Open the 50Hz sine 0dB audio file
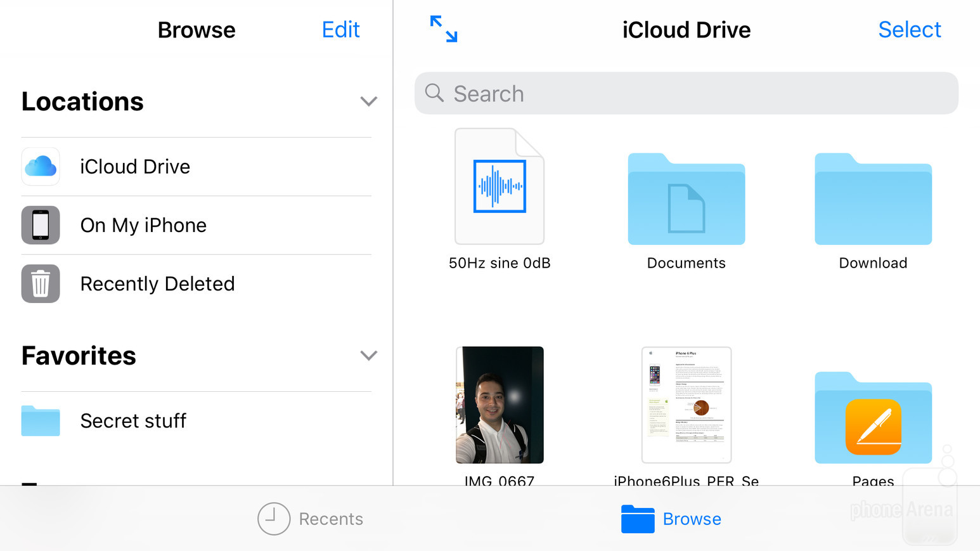This screenshot has height=551, width=980. 500,186
